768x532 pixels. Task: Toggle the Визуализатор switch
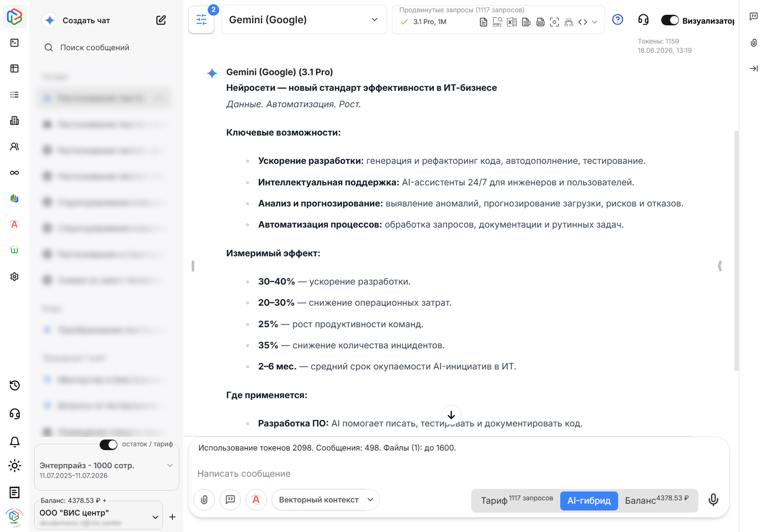[670, 20]
